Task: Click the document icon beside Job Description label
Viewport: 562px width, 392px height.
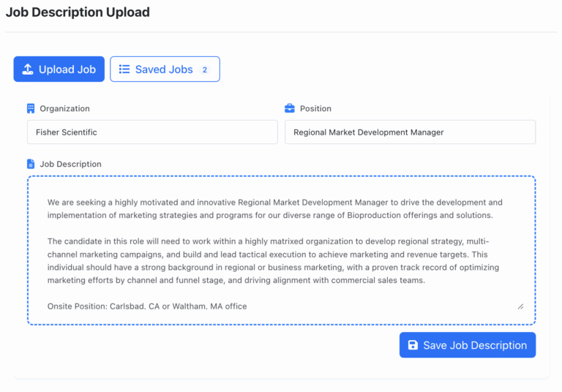Action: coord(31,164)
